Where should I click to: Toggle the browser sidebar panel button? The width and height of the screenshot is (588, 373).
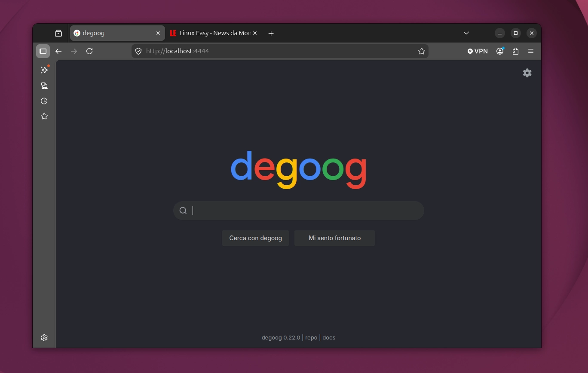click(x=43, y=51)
